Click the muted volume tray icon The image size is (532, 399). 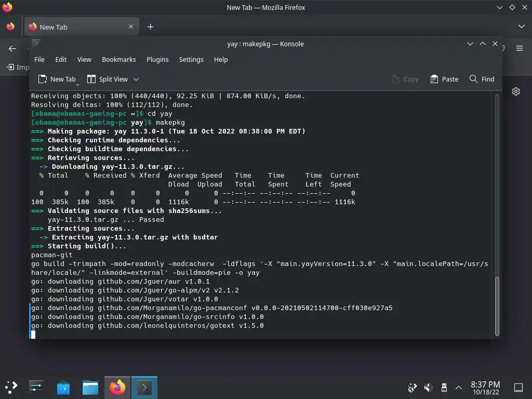(x=428, y=388)
